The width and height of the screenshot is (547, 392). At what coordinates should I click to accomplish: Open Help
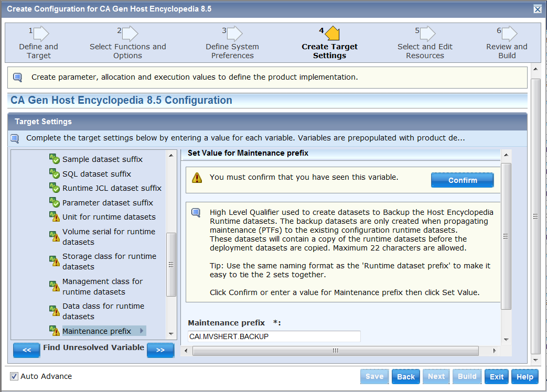click(524, 377)
